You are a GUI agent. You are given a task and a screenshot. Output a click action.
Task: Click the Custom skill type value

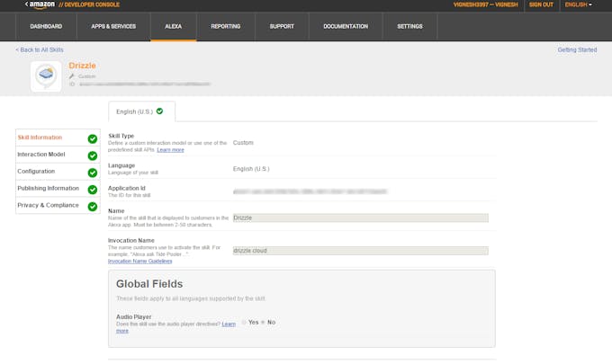[243, 143]
